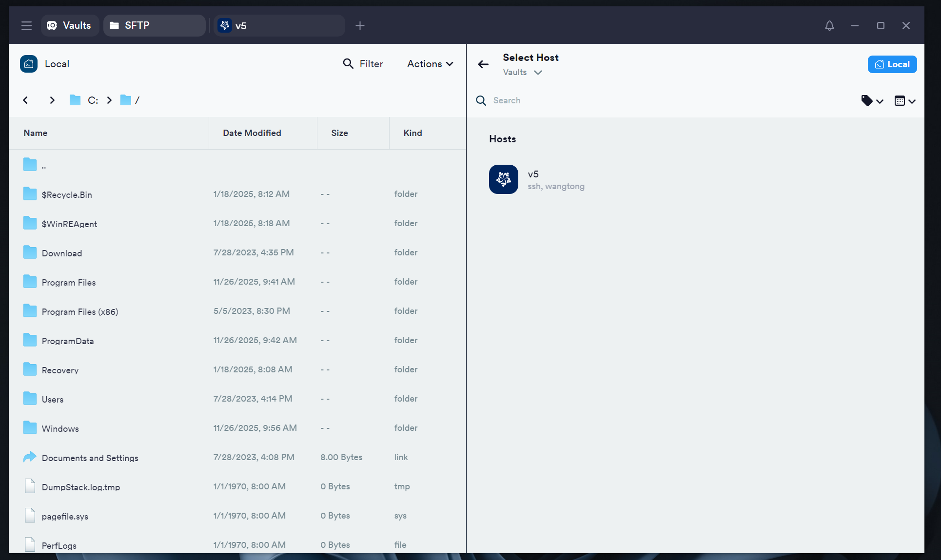Open the hamburger main menu
The width and height of the screenshot is (941, 560).
coord(26,25)
